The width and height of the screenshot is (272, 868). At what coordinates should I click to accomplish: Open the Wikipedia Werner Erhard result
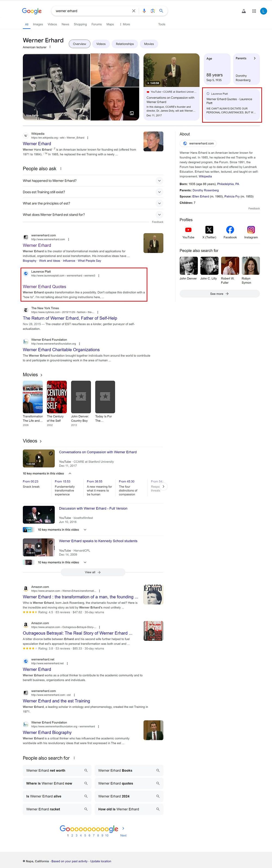(36, 144)
